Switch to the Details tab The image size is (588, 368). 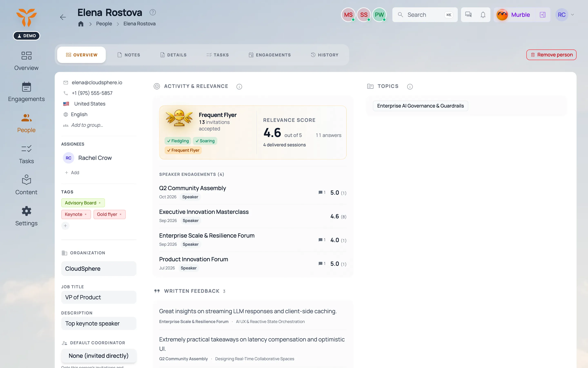(x=174, y=55)
